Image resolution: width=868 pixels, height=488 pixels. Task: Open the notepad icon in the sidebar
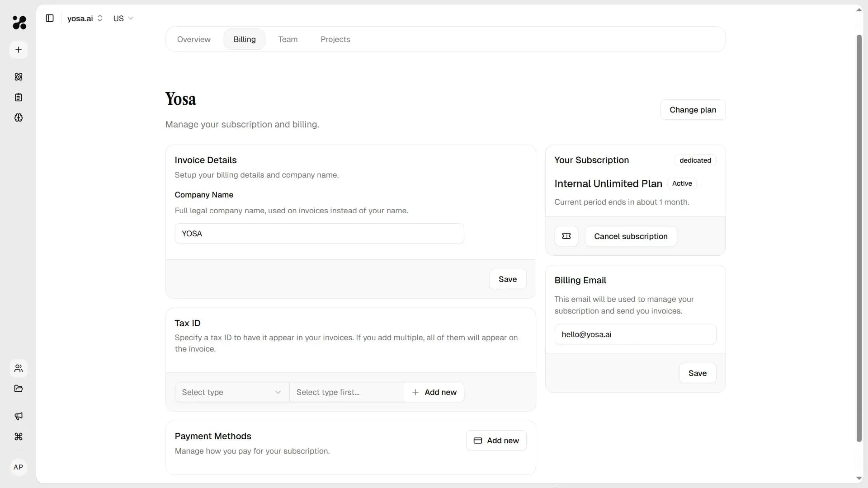click(x=19, y=97)
